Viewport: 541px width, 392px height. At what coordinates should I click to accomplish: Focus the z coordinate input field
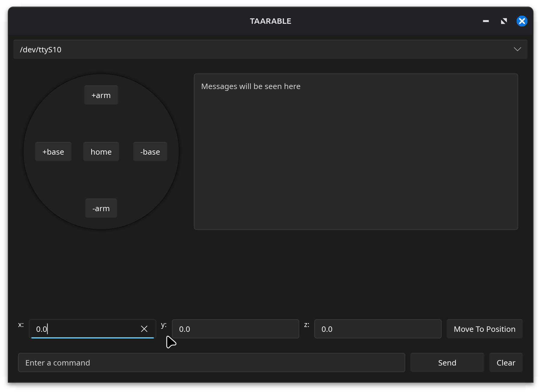pyautogui.click(x=378, y=329)
